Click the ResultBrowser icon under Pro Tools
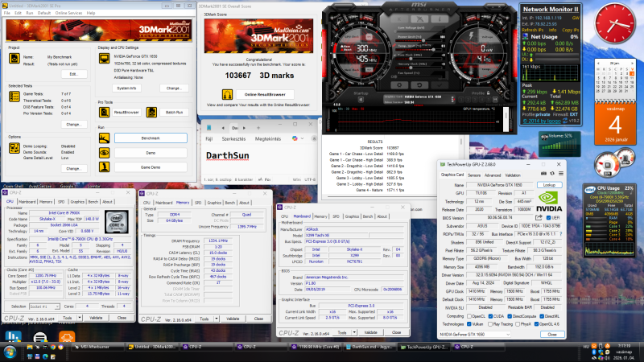Screen dimensions: 644x362 coord(104,112)
